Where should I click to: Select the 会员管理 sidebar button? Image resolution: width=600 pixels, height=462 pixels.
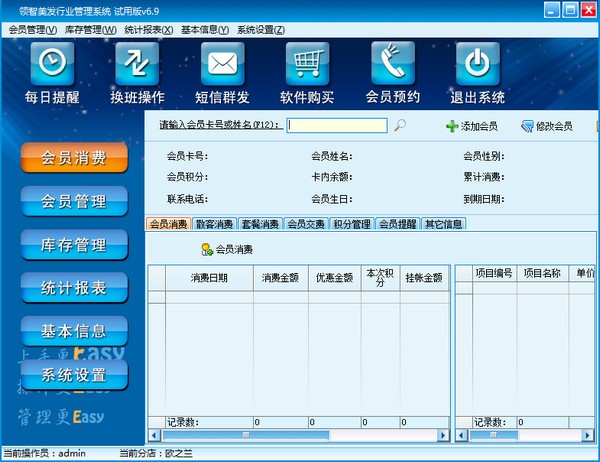pos(74,201)
